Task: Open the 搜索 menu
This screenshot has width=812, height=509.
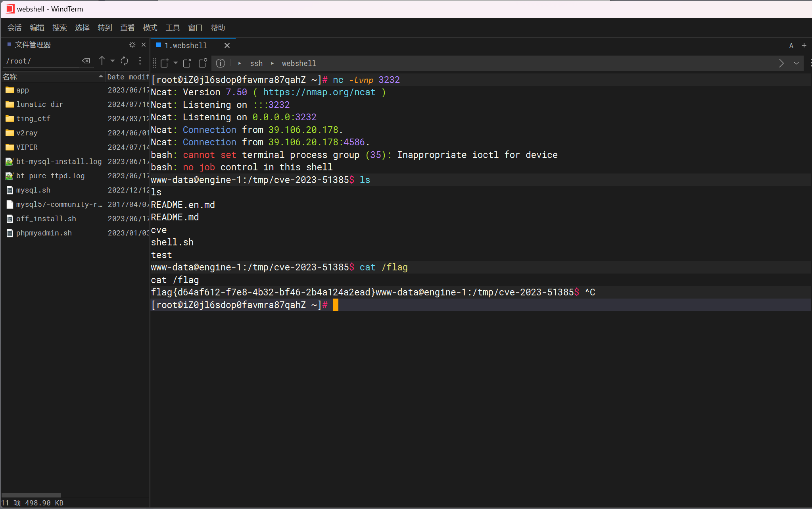Action: [x=60, y=28]
